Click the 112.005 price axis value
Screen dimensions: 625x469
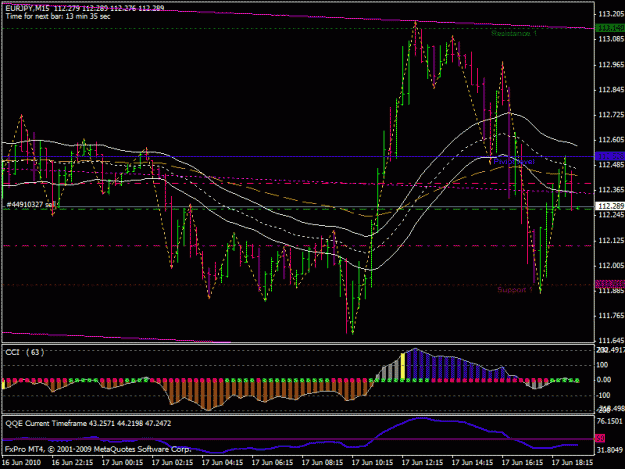point(611,265)
